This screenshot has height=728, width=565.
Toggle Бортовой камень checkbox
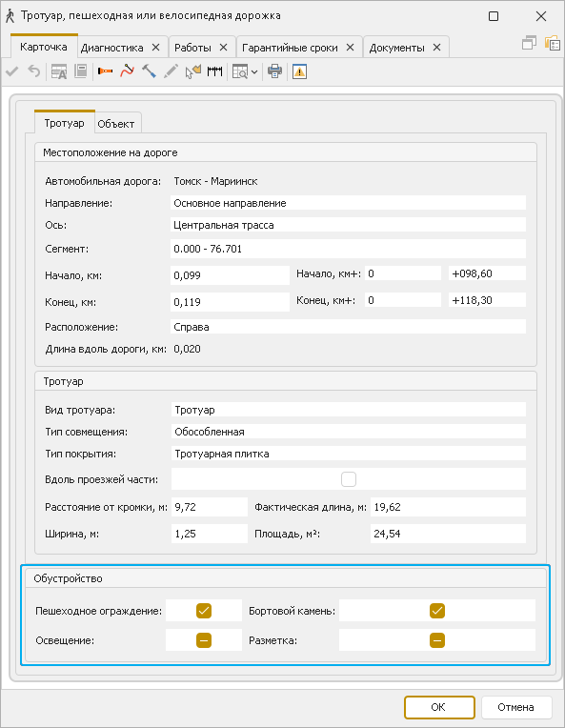(437, 611)
